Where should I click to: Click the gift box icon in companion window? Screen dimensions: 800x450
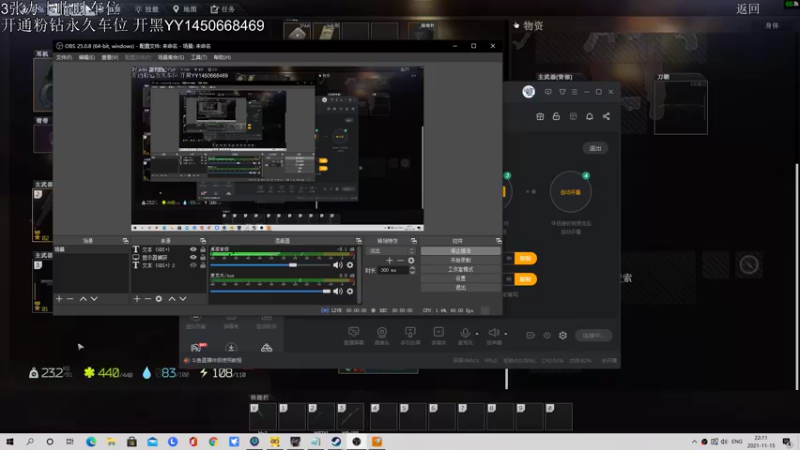(540, 116)
